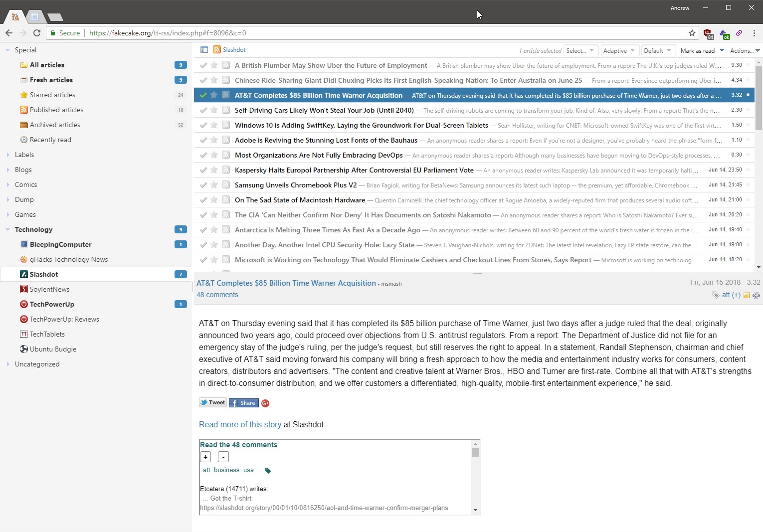Click the comments box scrollbar thumb
The width and height of the screenshot is (763, 532).
[x=475, y=453]
